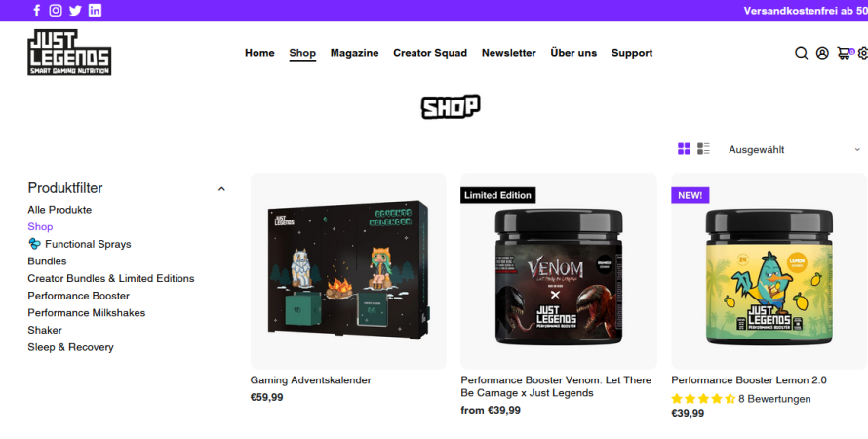Open the Facebook social link icon
The width and height of the screenshot is (868, 439).
pos(36,10)
